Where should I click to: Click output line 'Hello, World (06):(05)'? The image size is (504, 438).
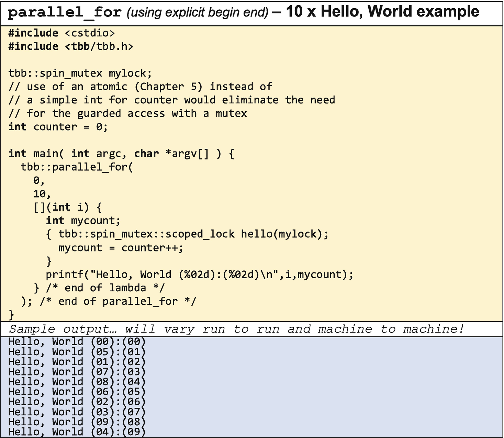click(77, 392)
